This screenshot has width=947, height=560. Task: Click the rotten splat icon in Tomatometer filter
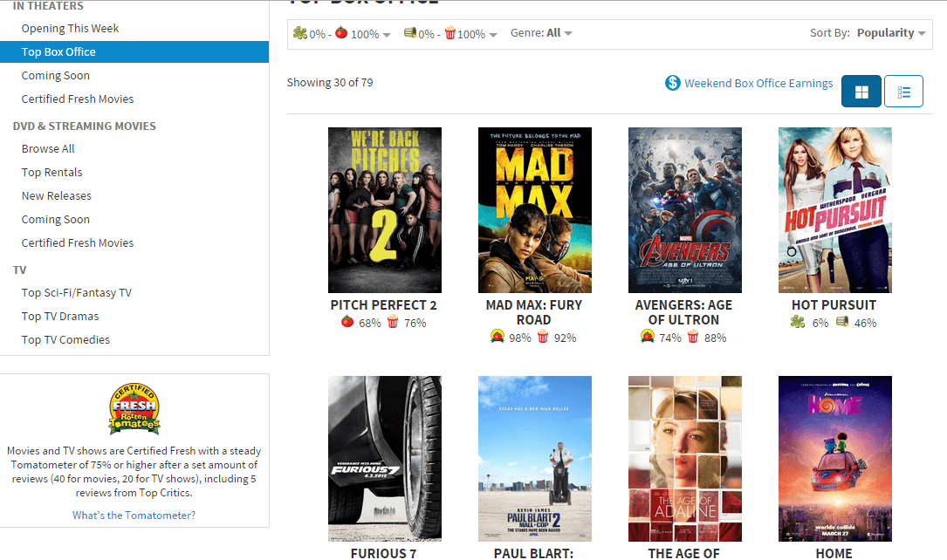[300, 32]
